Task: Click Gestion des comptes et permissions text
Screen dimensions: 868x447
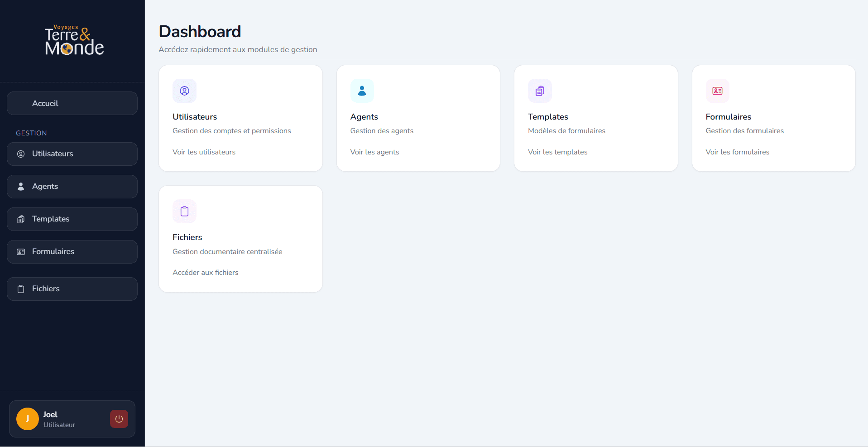Action: pos(232,131)
